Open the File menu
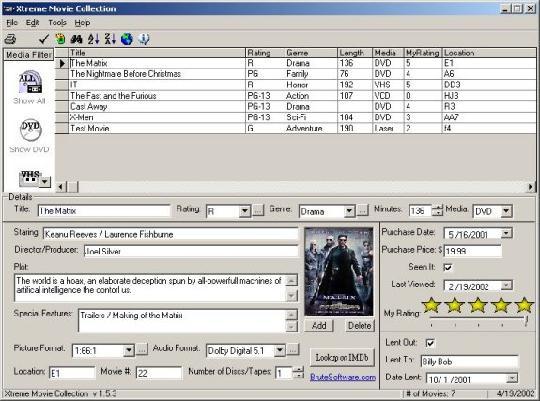 tap(12, 23)
